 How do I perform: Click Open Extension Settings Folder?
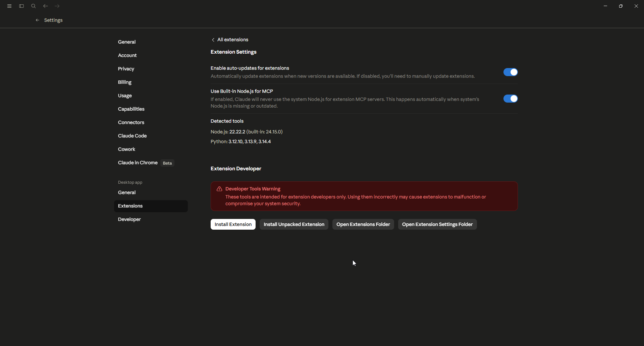tap(437, 224)
